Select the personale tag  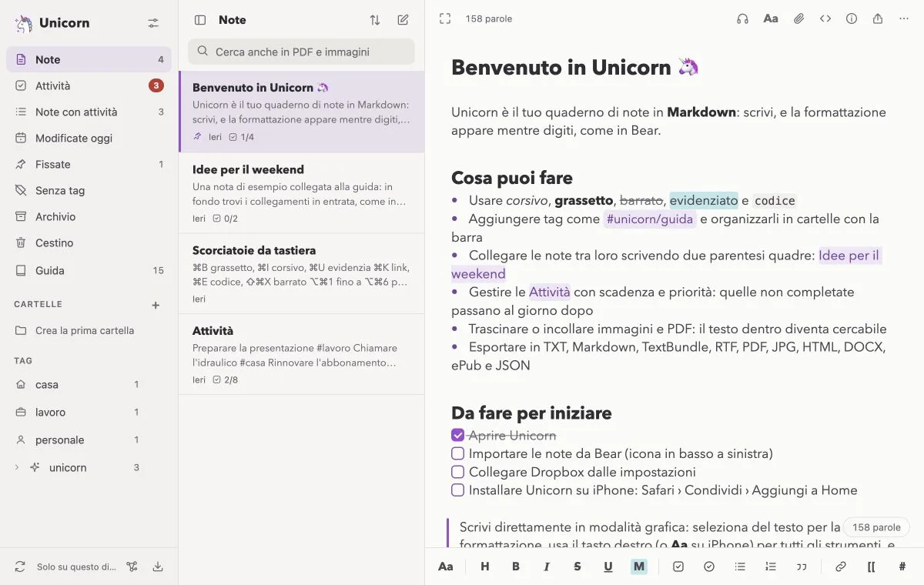click(89, 440)
